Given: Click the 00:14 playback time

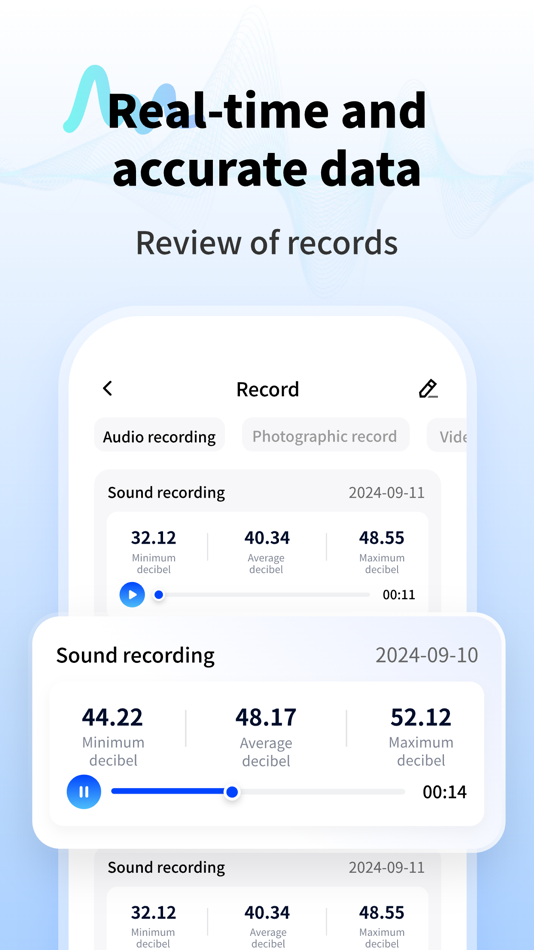Looking at the screenshot, I should click(x=445, y=792).
